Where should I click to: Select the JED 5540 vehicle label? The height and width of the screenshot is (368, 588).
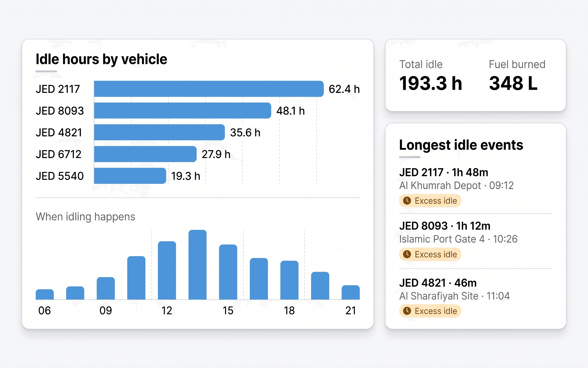60,176
